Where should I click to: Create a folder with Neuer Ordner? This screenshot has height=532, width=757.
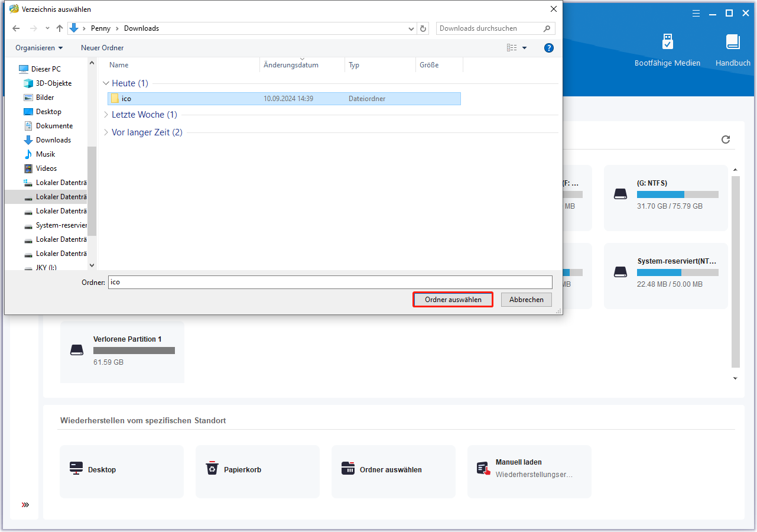click(x=102, y=48)
